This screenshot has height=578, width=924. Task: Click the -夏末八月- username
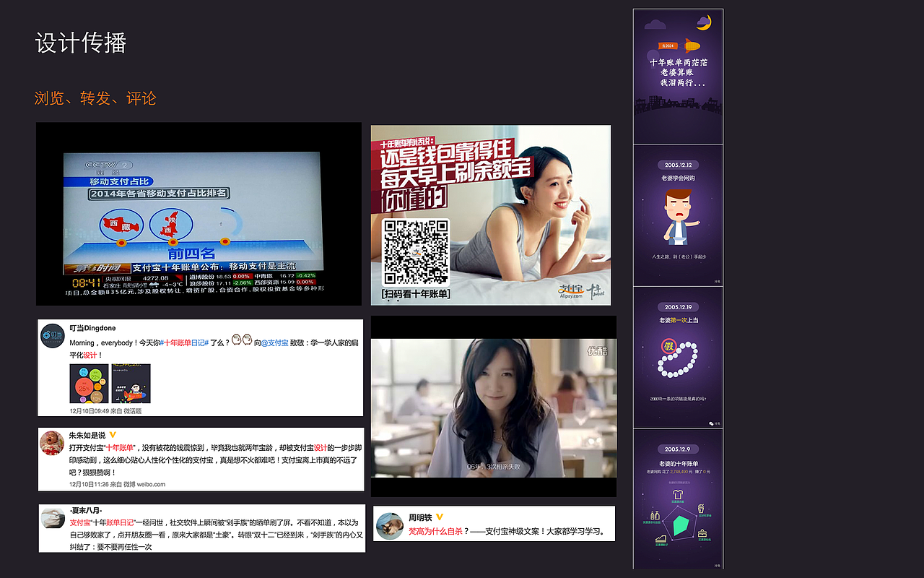point(86,511)
